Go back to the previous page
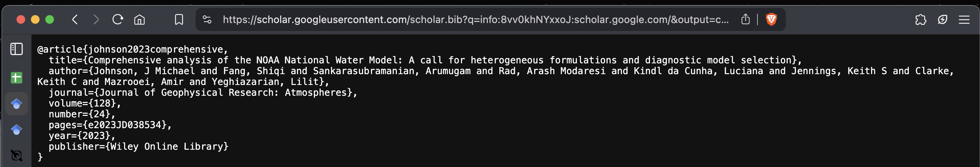The height and width of the screenshot is (167, 980). click(x=75, y=19)
